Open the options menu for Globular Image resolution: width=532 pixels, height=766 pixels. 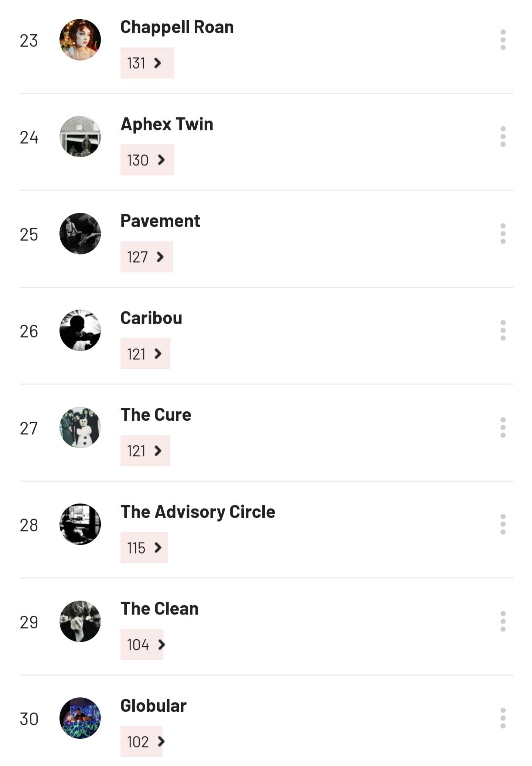[x=503, y=718]
